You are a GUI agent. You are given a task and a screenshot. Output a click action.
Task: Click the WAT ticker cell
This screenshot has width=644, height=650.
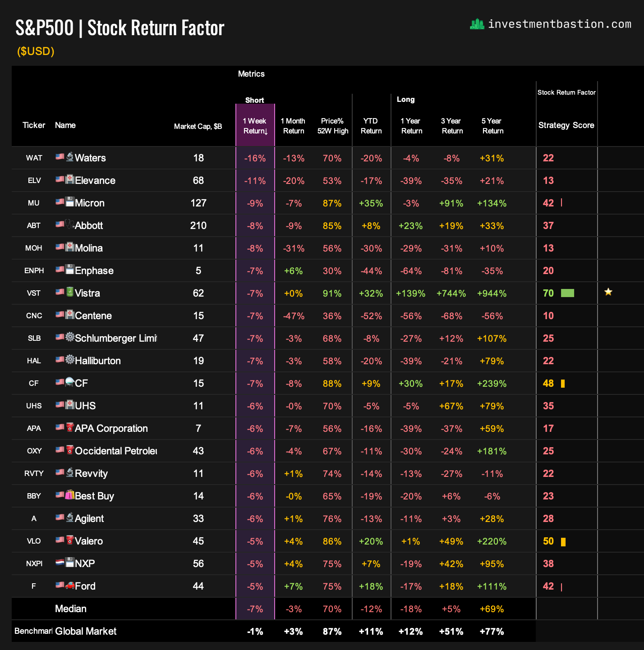[34, 158]
